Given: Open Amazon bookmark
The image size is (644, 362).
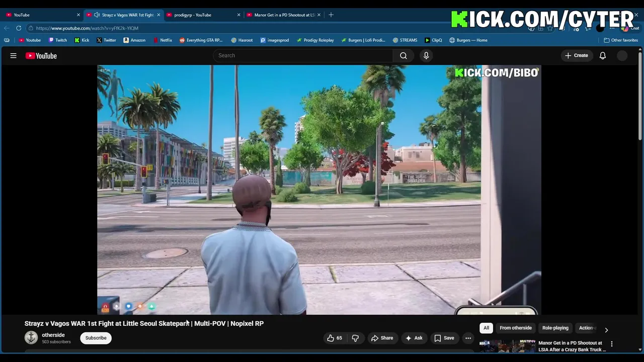Looking at the screenshot, I should point(134,40).
